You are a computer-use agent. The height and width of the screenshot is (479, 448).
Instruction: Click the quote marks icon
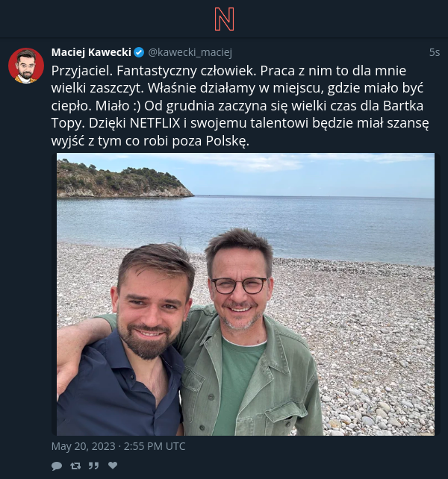click(x=93, y=466)
